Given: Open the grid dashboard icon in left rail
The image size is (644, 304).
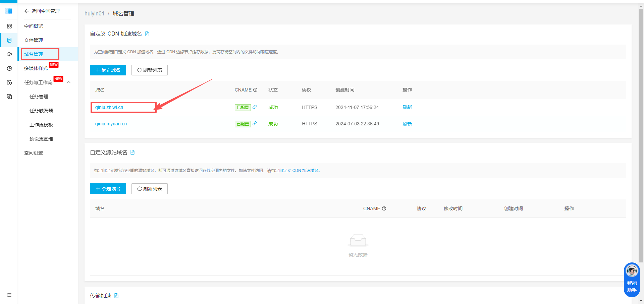Looking at the screenshot, I should coord(9,26).
